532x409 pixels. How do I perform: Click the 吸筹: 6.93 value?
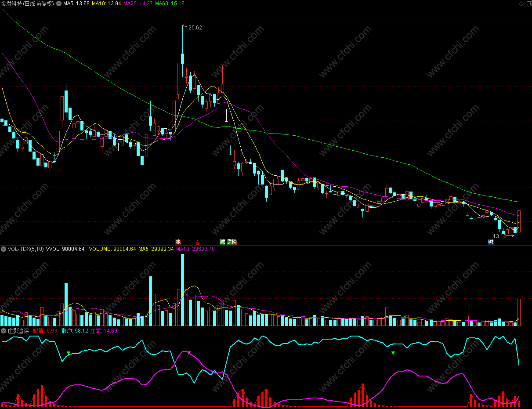coord(45,331)
